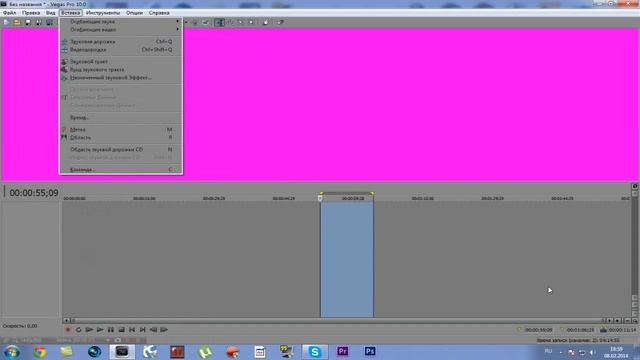Click Play From Start transport button
Viewport: 640px width, 360px height.
pyautogui.click(x=89, y=329)
